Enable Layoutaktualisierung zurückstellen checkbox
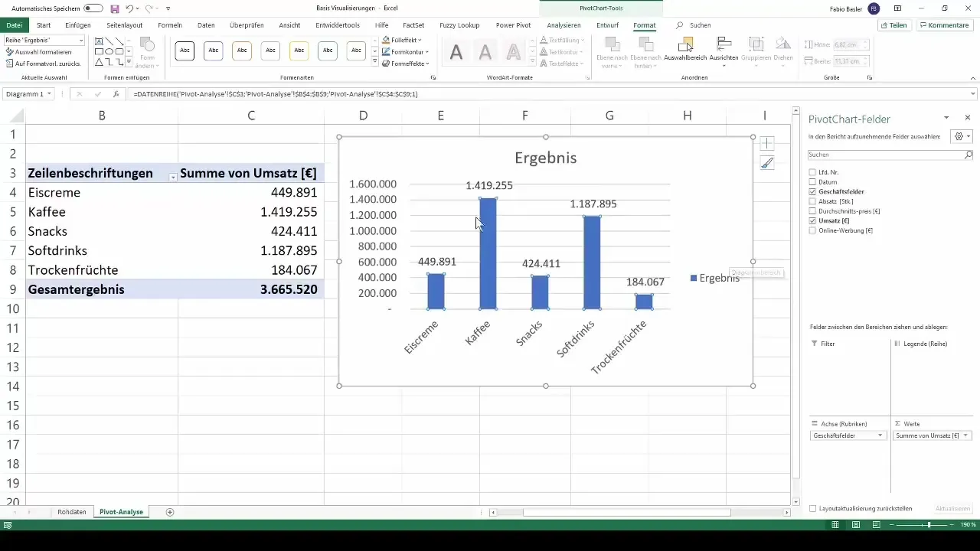This screenshot has height=551, width=980. (812, 508)
